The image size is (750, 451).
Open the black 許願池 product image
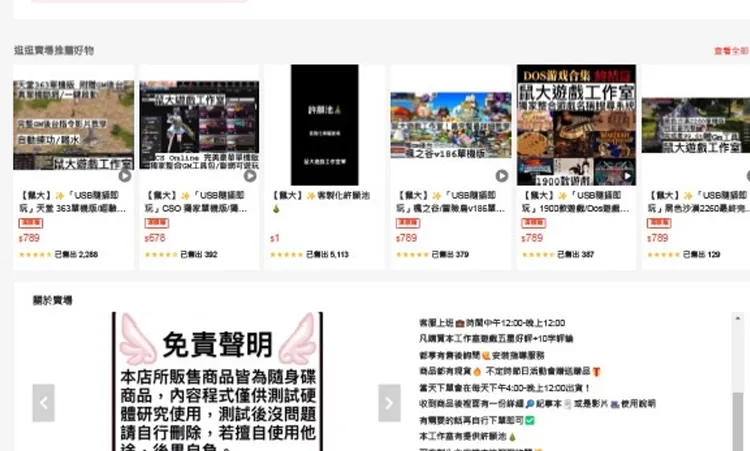[325, 125]
